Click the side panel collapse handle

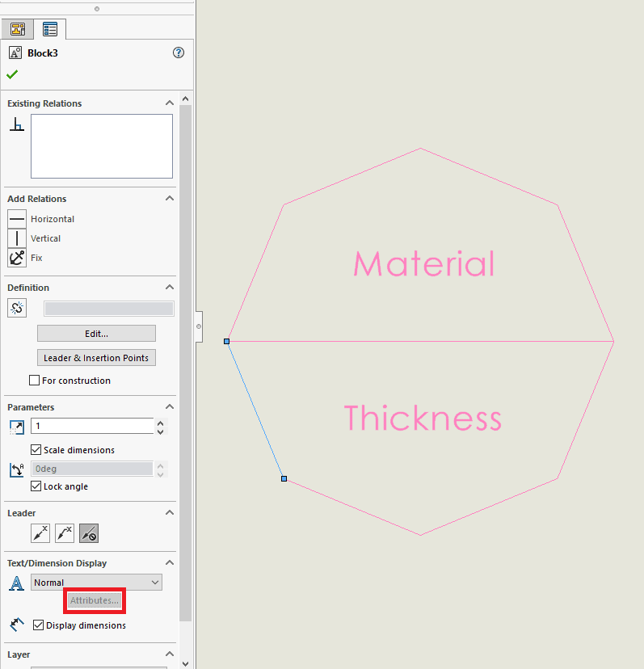199,326
